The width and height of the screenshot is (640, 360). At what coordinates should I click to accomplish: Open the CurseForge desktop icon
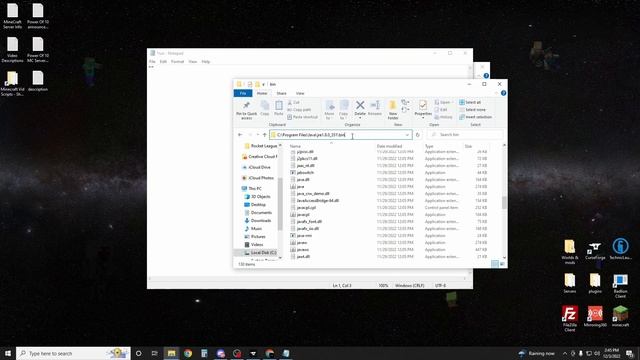coord(595,251)
